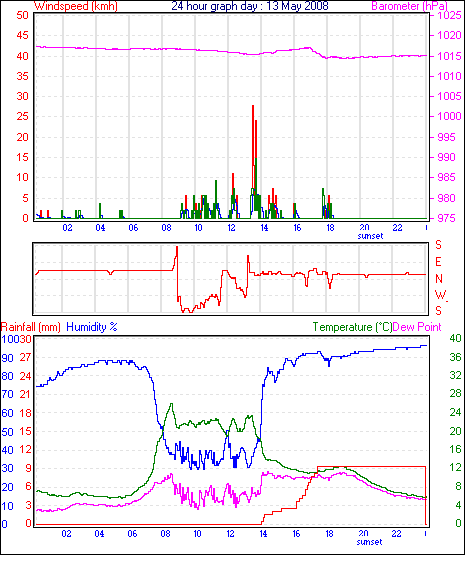
Task: Select the Rainfall (mm) legend label
Action: pos(31,327)
